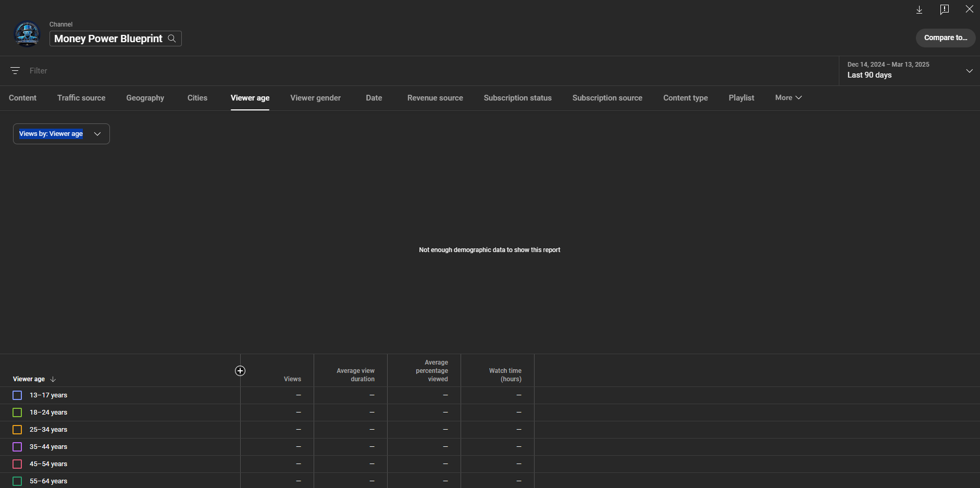Switch to the Content type tab
Screen dimensions: 980x488
click(686, 98)
